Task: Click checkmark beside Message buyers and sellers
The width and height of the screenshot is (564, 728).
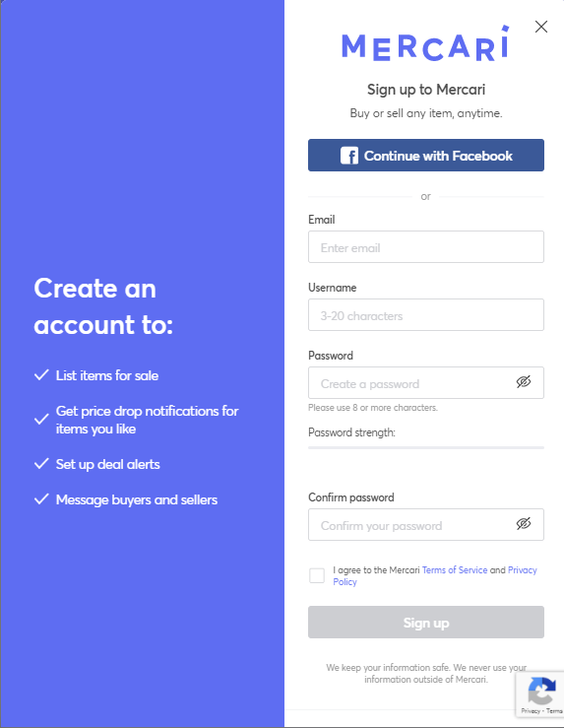Action: click(x=41, y=499)
